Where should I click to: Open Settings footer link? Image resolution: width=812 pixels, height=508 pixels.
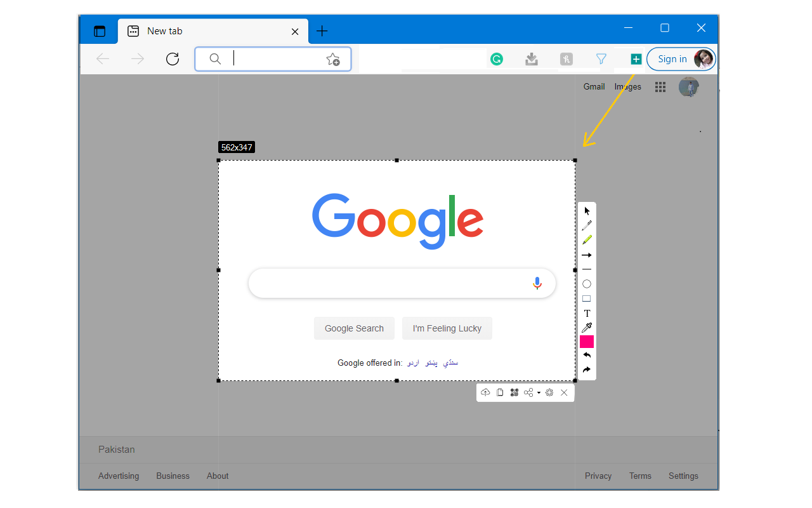(x=683, y=476)
